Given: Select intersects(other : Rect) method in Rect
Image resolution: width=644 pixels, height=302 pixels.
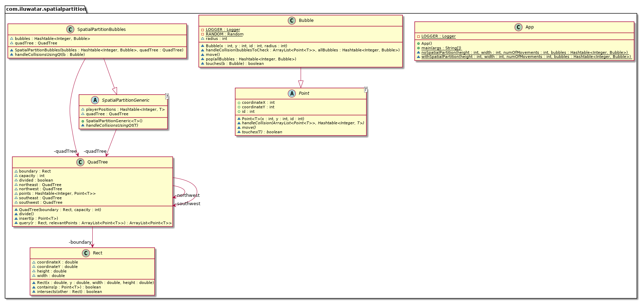Looking at the screenshot, I should (69, 292).
